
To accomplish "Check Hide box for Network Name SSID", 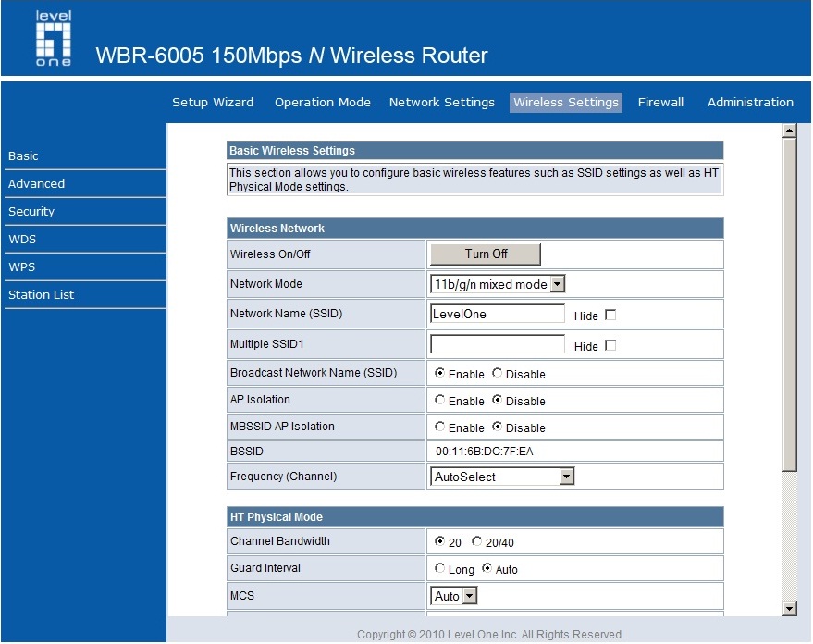I will [x=610, y=315].
